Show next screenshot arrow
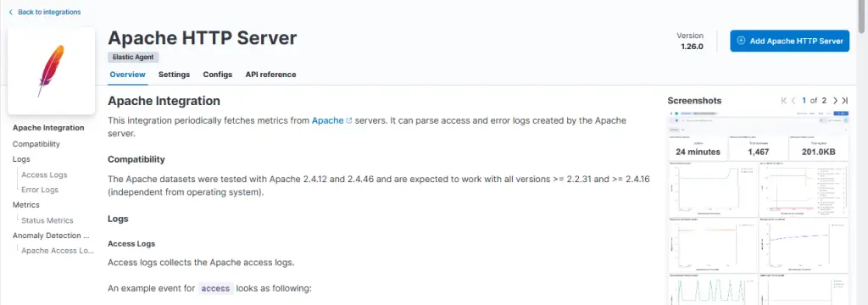Screen dimensions: 868x305 [835, 101]
